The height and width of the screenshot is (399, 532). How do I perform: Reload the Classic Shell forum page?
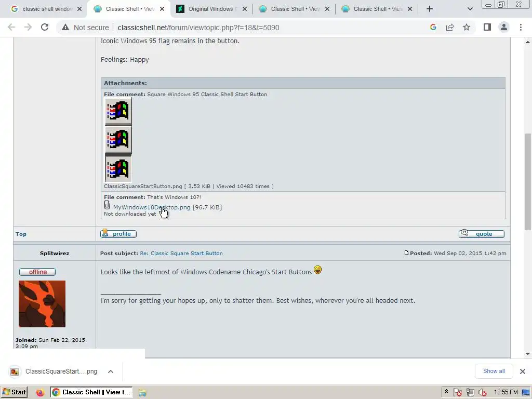coord(45,27)
